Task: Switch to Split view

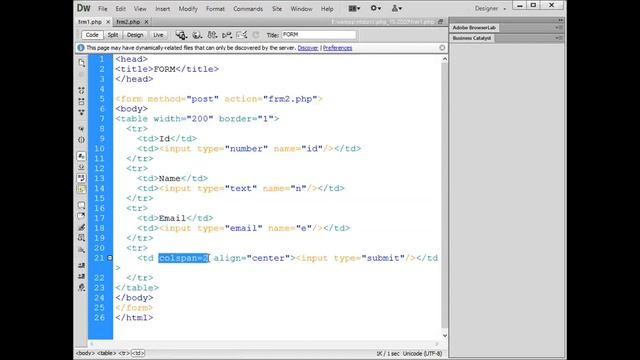Action: click(113, 35)
